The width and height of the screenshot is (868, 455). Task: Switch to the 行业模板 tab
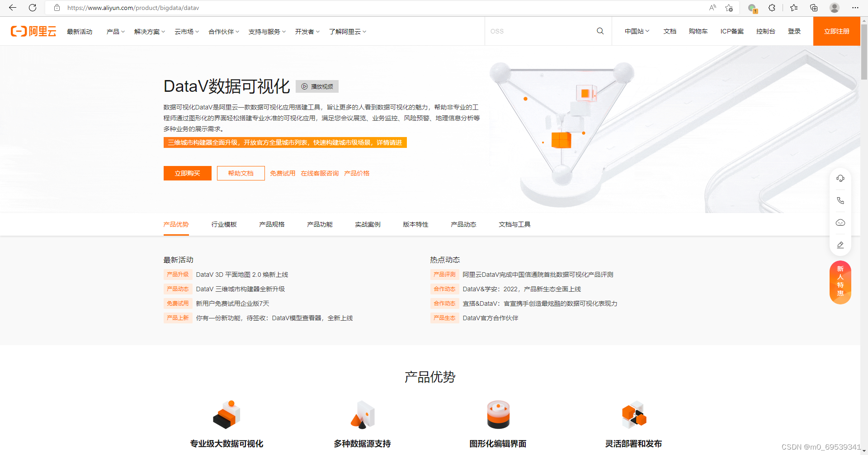[x=224, y=224]
